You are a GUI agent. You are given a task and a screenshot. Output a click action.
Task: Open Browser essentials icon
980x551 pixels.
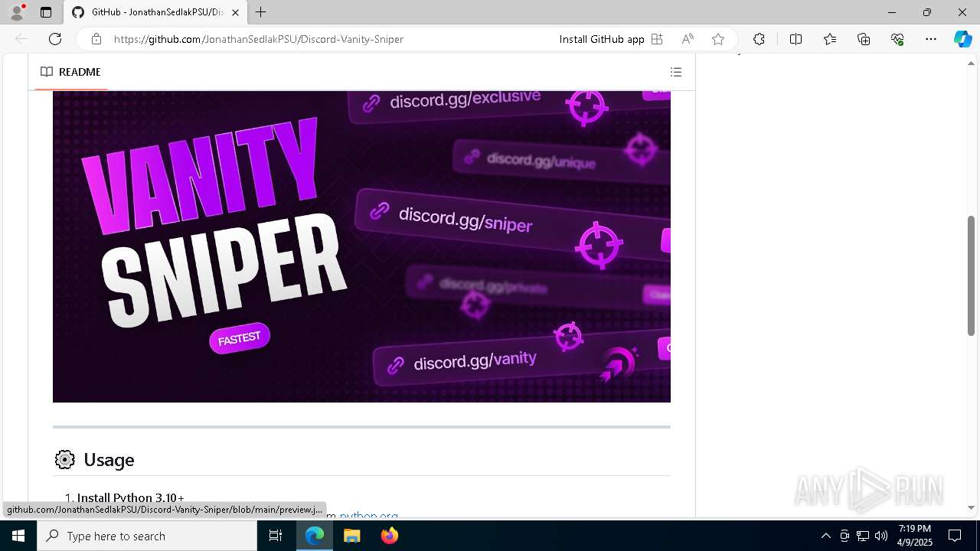tap(897, 39)
